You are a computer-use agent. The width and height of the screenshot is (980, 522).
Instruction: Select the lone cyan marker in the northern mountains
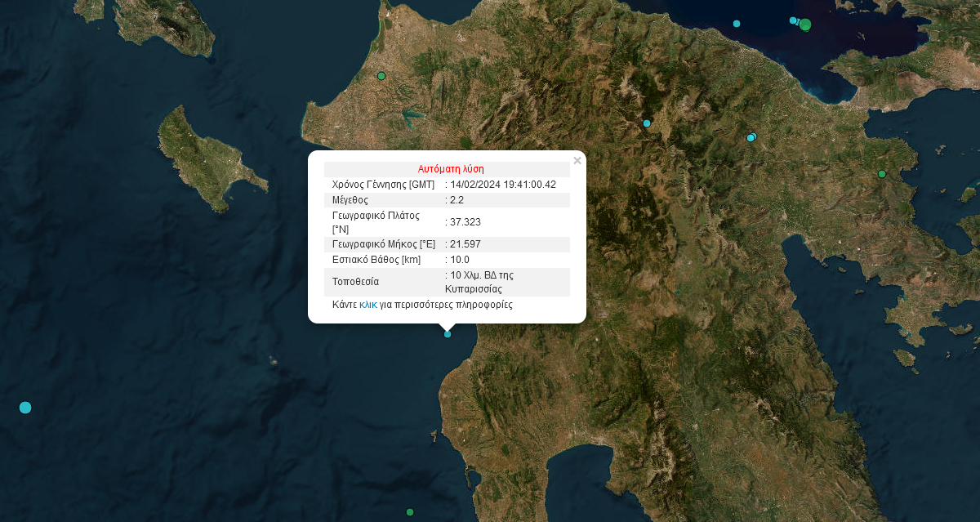[647, 123]
